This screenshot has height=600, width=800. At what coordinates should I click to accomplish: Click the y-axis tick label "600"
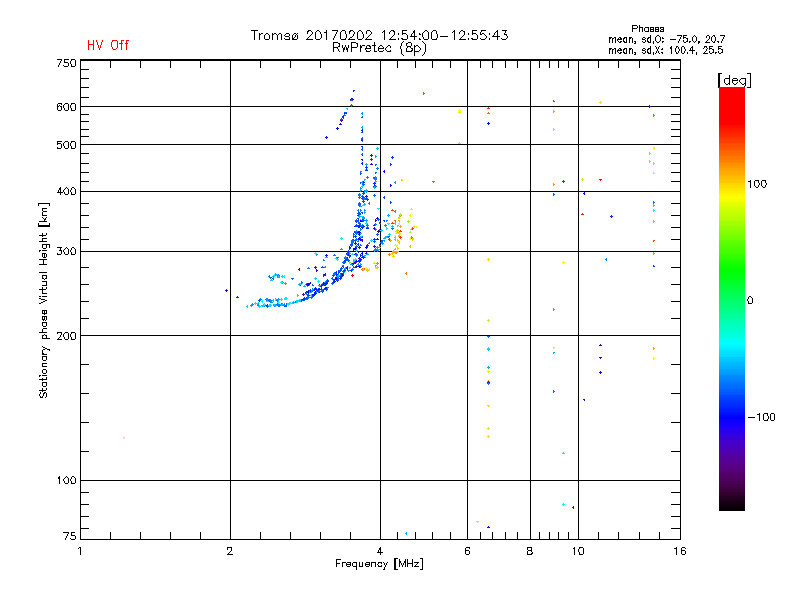67,107
